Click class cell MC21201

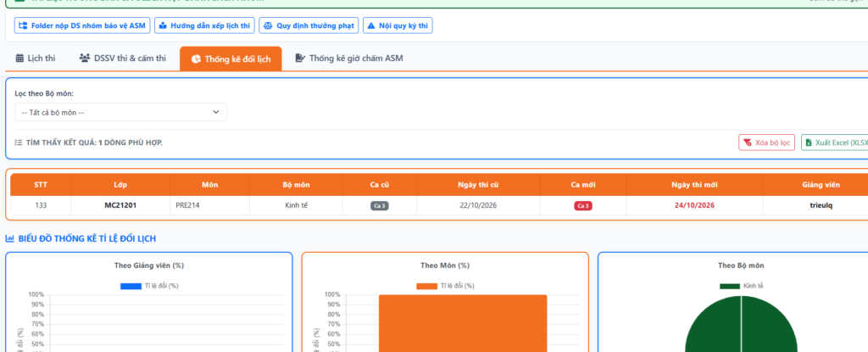tap(120, 205)
